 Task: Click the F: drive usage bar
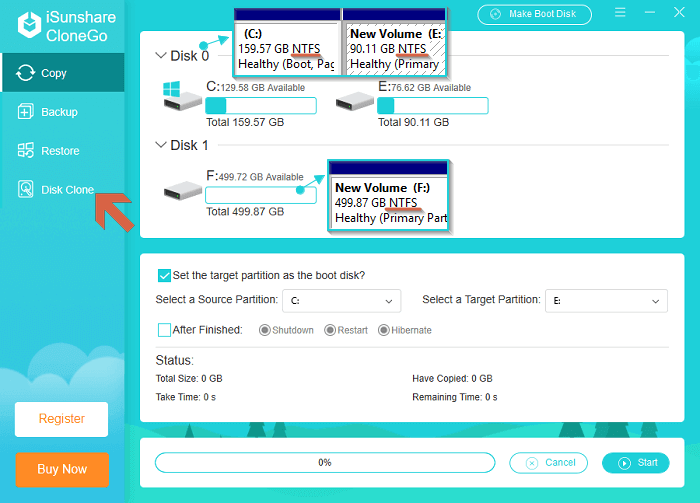point(261,195)
